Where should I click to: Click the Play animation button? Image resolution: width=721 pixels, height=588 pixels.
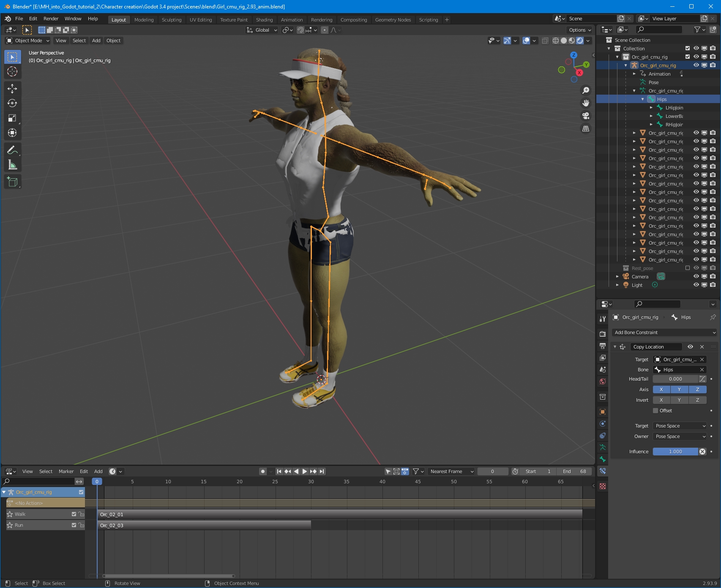(x=305, y=471)
